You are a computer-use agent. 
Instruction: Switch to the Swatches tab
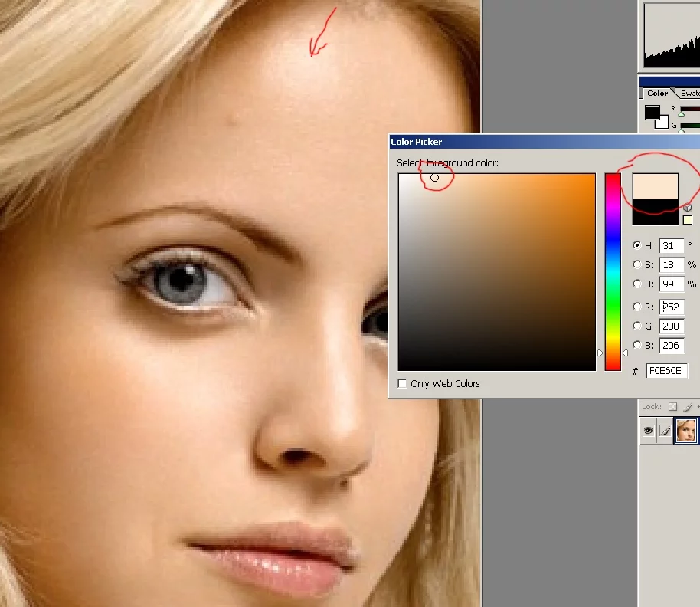tap(689, 93)
